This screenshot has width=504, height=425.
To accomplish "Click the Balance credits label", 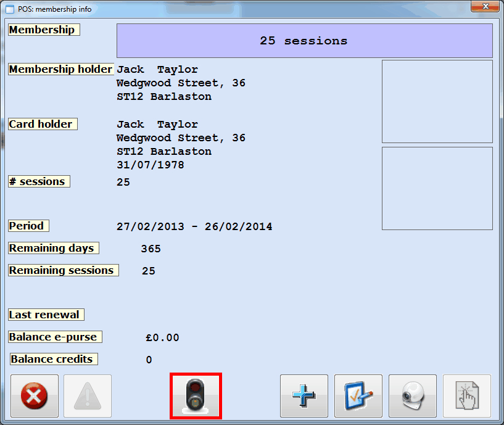I will [x=54, y=359].
